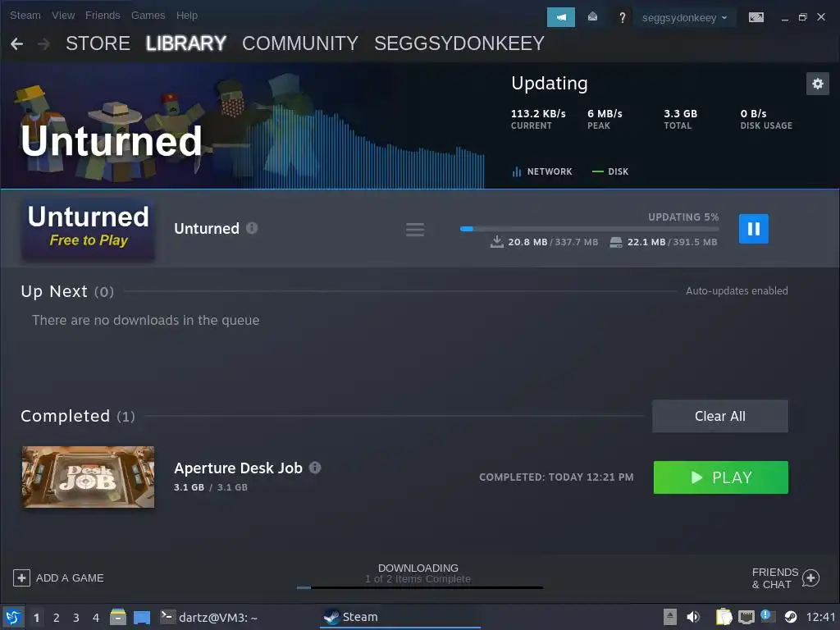The image size is (840, 630).
Task: Click the blue show desktop taskbar icon
Action: (142, 618)
